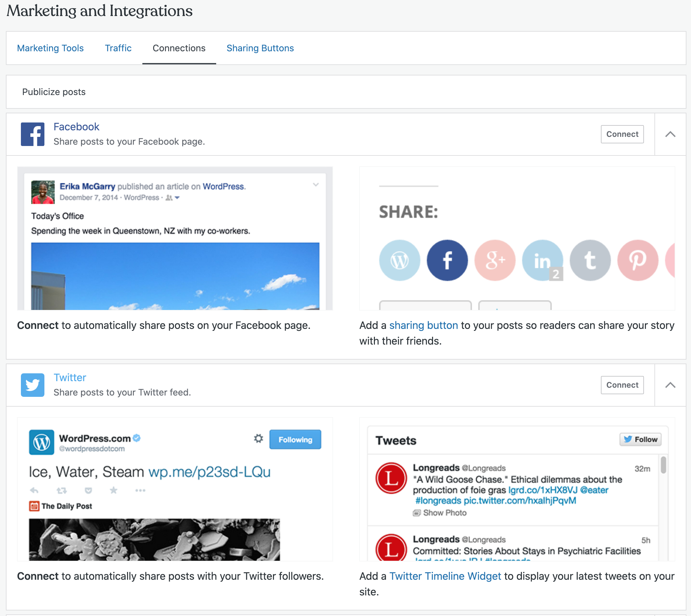Click the Facebook service title link
The height and width of the screenshot is (616, 691).
click(x=76, y=127)
